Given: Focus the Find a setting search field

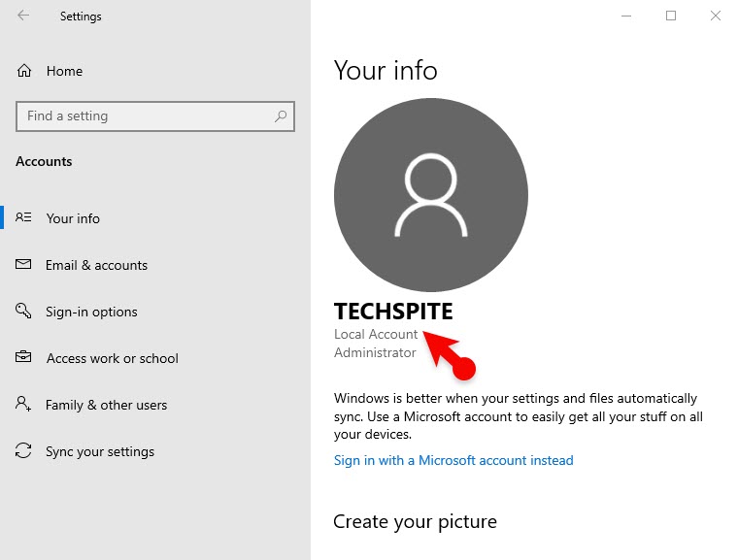Looking at the screenshot, I should [146, 116].
